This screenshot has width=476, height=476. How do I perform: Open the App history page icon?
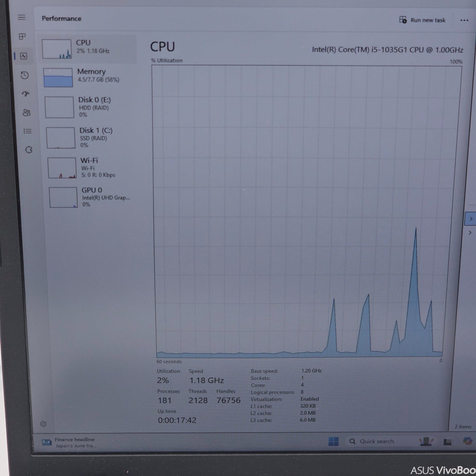pos(25,75)
